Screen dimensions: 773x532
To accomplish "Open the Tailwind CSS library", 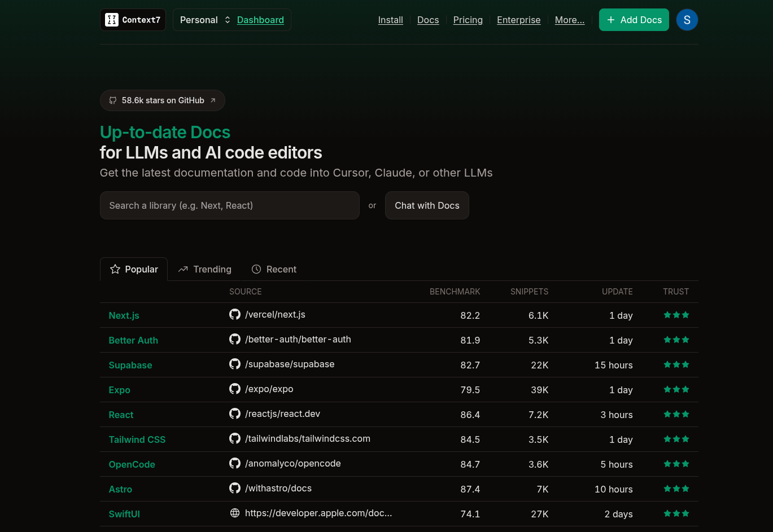I will click(137, 439).
